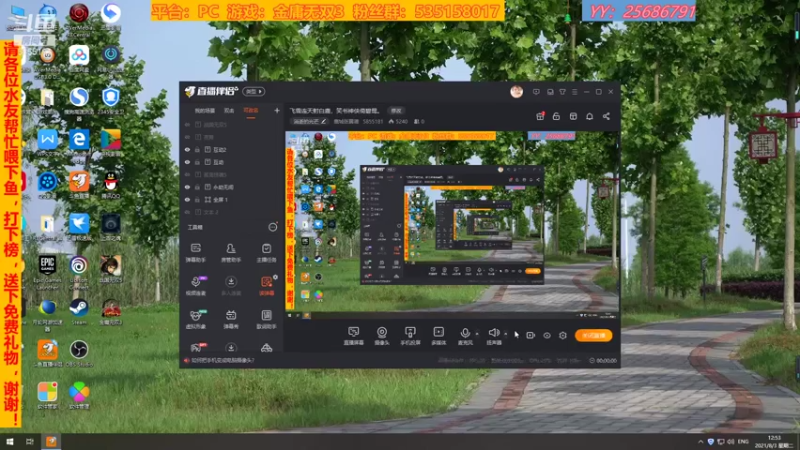Image resolution: width=800 pixels, height=450 pixels.
Task: Click the padlock icon above the preview
Action: [x=557, y=116]
